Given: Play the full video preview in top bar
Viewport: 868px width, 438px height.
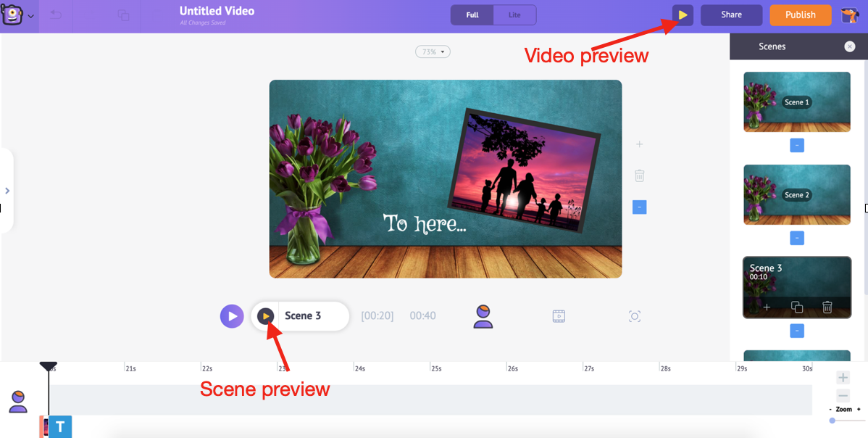Looking at the screenshot, I should tap(683, 15).
